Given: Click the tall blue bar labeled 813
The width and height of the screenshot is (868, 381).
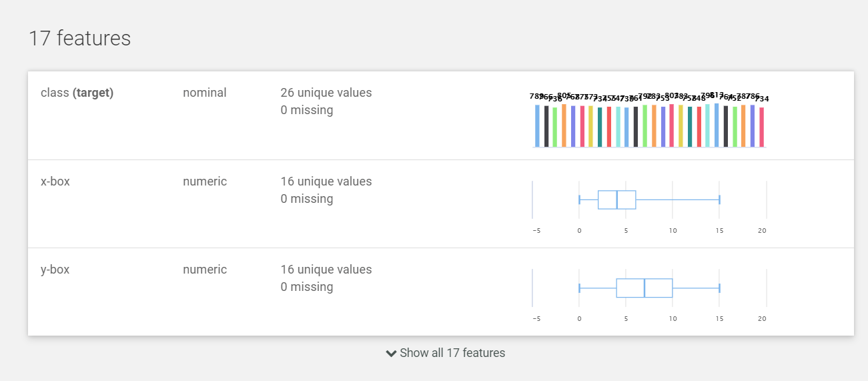Looking at the screenshot, I should pos(717,125).
